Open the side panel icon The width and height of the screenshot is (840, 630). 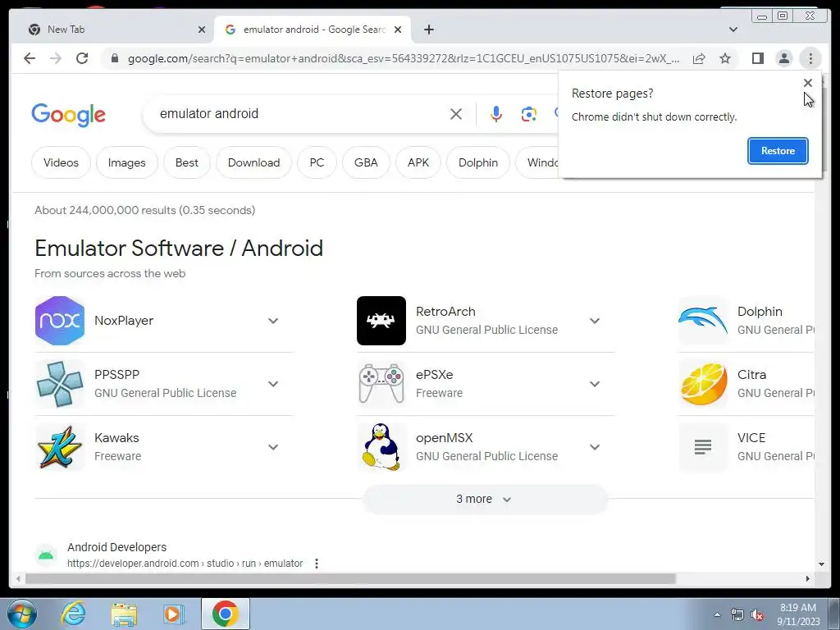point(757,58)
